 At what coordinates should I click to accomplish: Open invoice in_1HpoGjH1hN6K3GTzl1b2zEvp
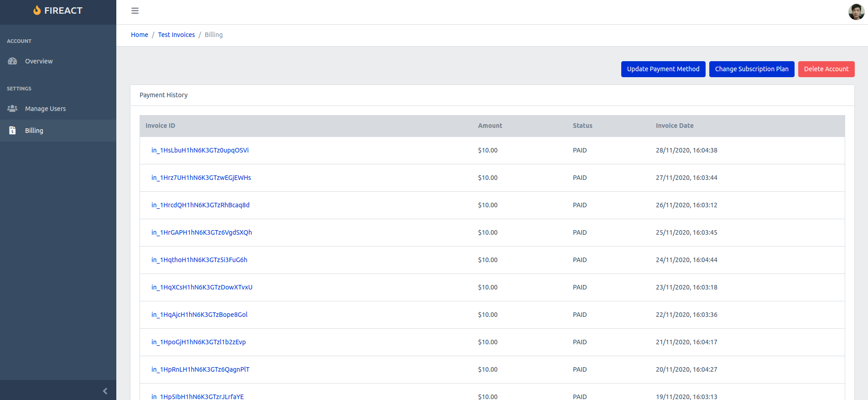click(x=198, y=342)
